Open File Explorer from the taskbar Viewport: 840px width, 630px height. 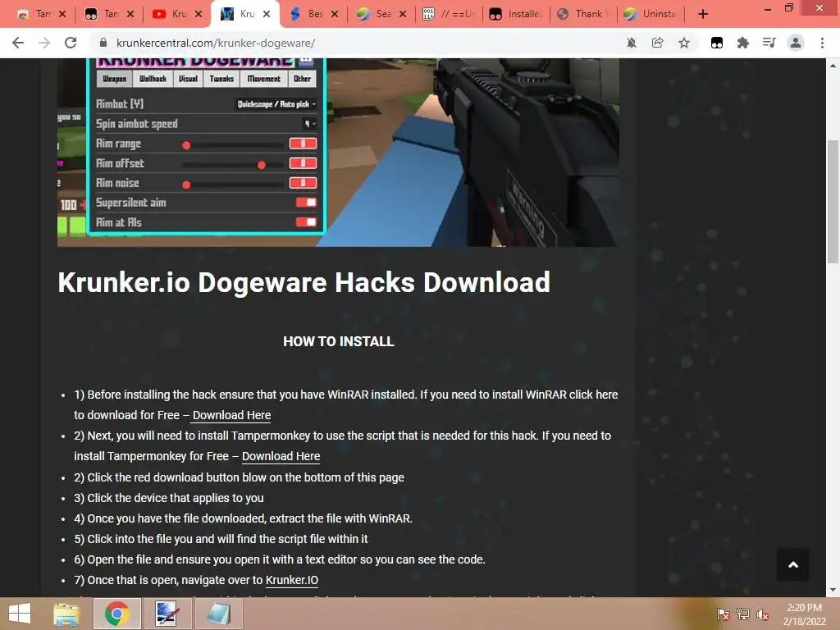[x=66, y=614]
